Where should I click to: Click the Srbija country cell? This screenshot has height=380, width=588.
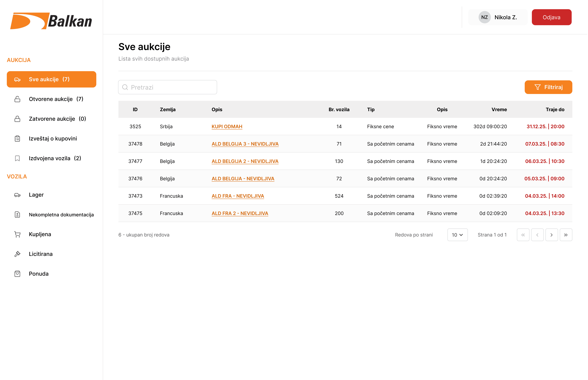tap(166, 127)
